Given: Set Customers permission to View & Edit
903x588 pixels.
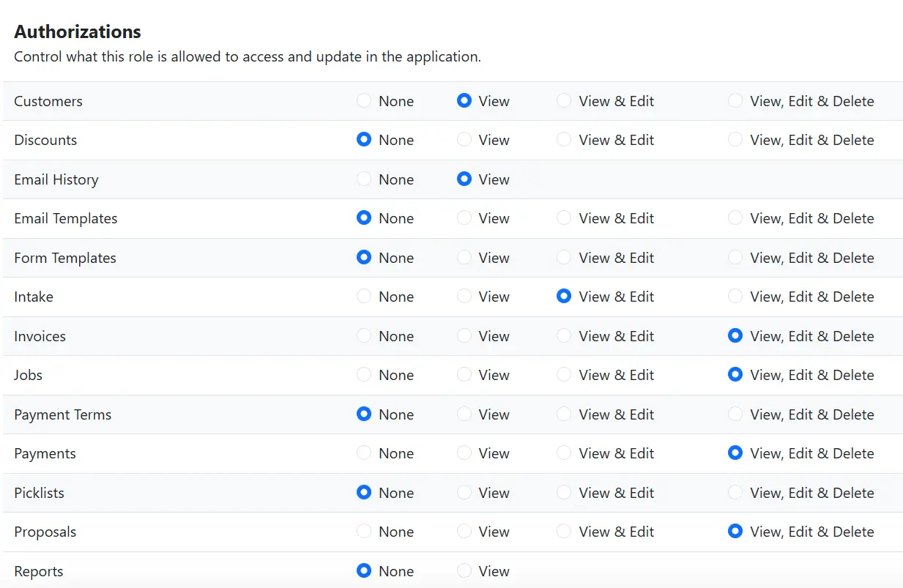Looking at the screenshot, I should coord(564,101).
